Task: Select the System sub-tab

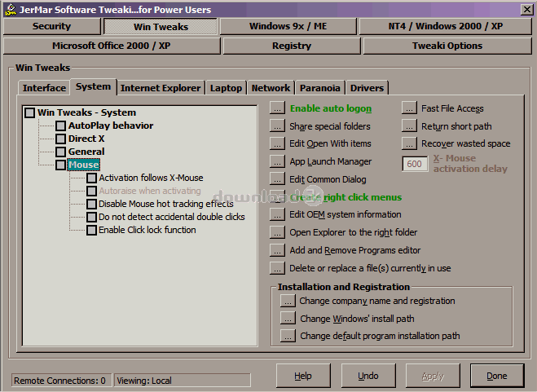Action: coord(93,86)
